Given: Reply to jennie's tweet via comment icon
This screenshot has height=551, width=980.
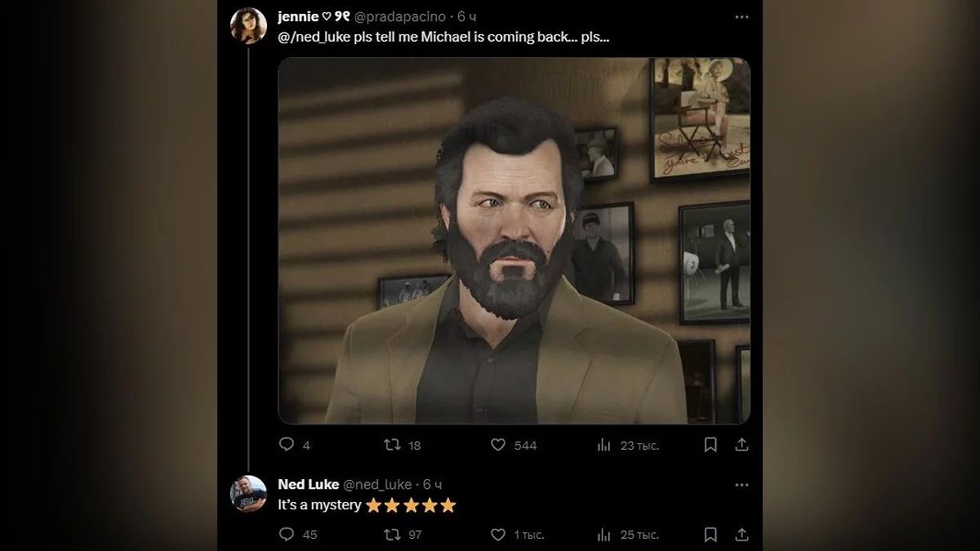Looking at the screenshot, I should (x=287, y=445).
